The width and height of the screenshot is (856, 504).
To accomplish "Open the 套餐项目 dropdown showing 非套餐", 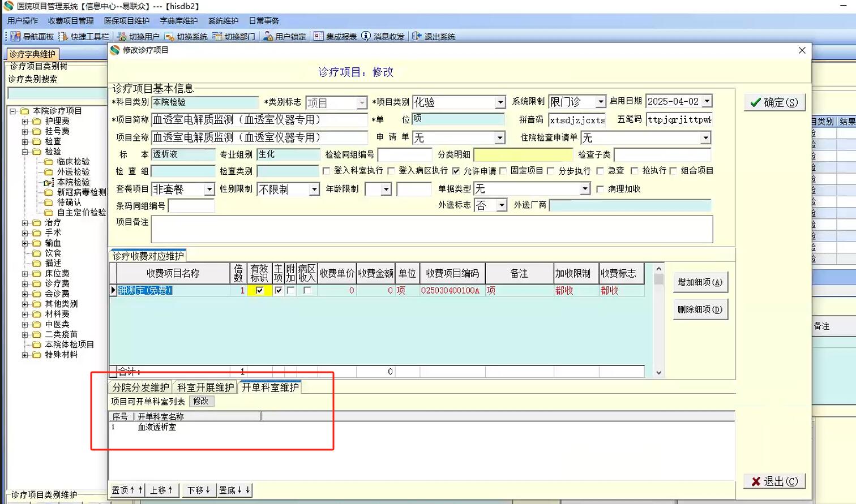I will tap(209, 189).
